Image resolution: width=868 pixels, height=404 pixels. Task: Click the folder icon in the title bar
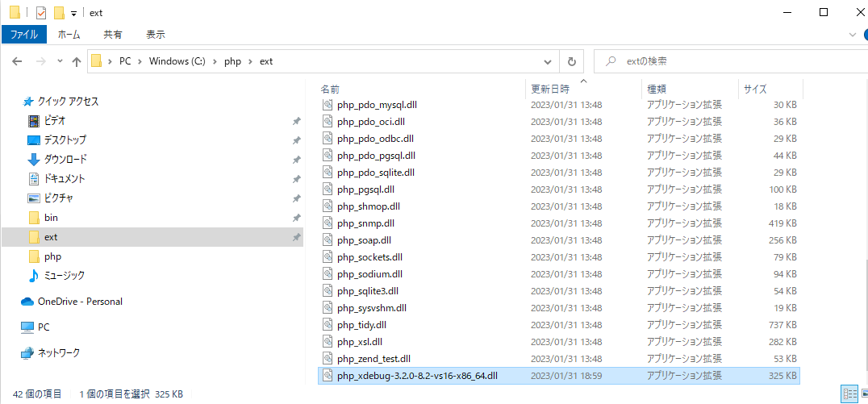(x=15, y=12)
